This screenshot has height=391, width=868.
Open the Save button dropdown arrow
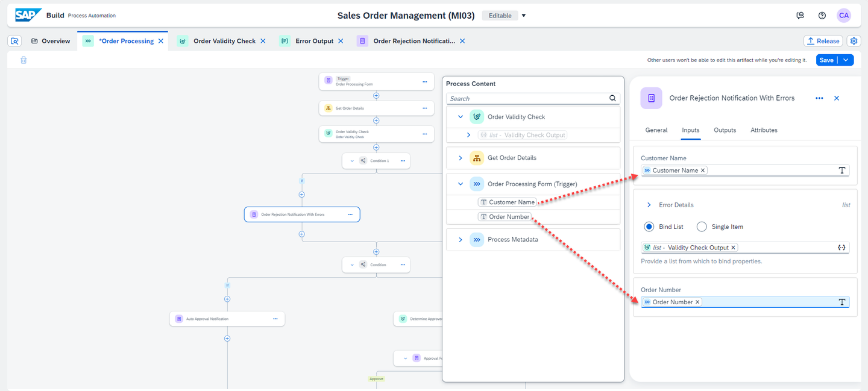(x=846, y=60)
